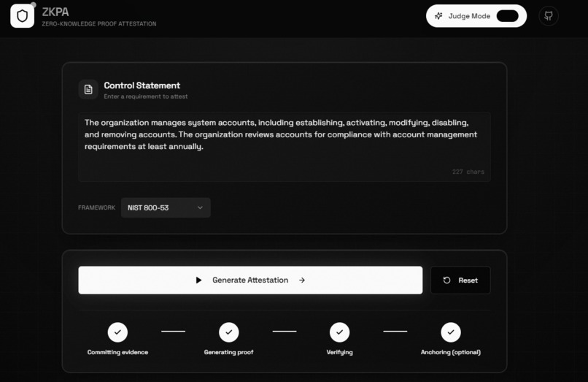Click the ZKPA title text
Screen dimensions: 588x382
point(55,12)
